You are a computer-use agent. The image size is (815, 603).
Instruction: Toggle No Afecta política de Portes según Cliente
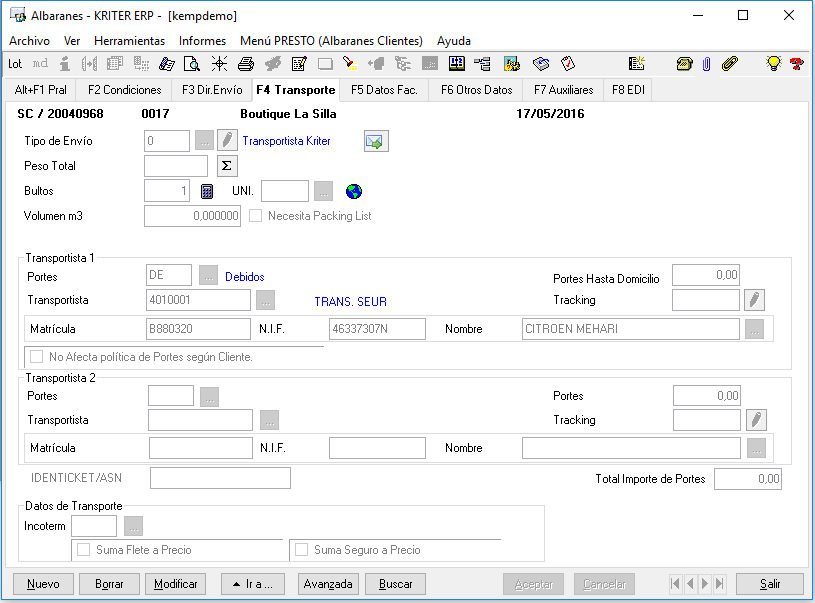pos(36,357)
